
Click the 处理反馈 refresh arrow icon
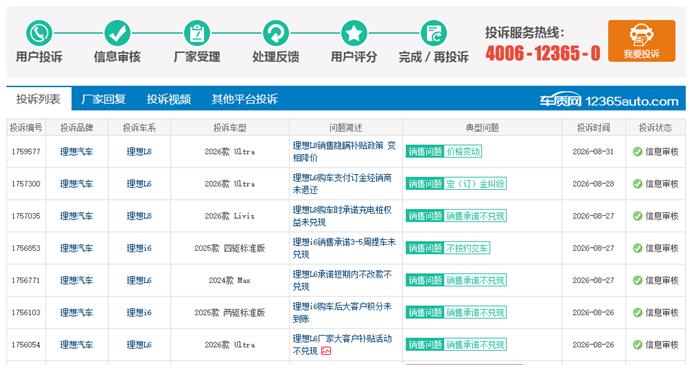(x=276, y=33)
